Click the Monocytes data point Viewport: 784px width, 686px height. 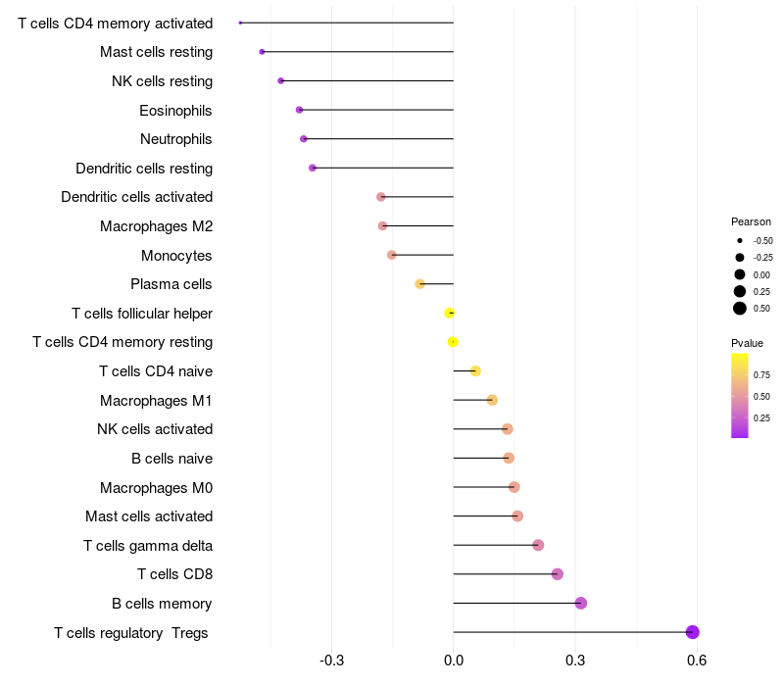click(x=391, y=255)
